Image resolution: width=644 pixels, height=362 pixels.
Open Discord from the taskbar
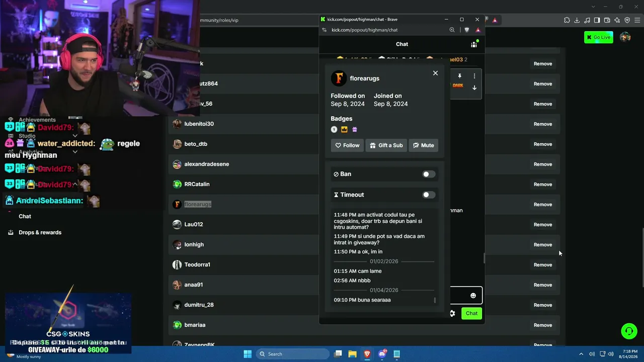382,354
